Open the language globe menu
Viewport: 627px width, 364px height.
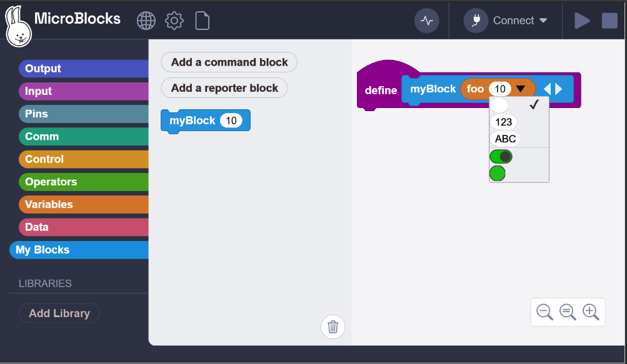(x=146, y=21)
